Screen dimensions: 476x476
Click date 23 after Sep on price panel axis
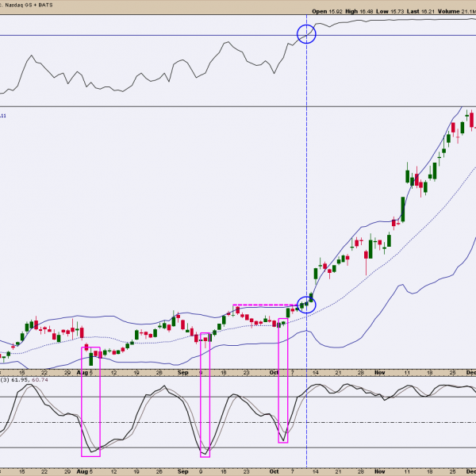(246, 373)
